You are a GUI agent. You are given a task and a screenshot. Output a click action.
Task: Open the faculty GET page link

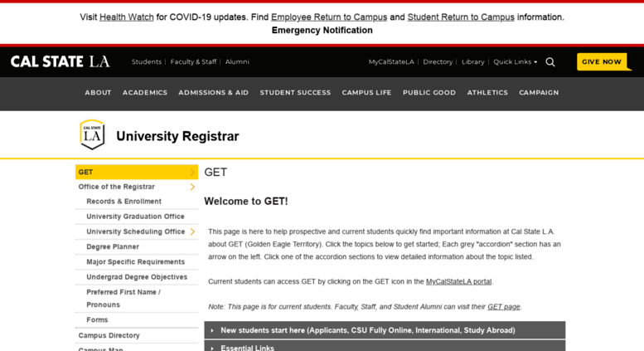tap(504, 307)
